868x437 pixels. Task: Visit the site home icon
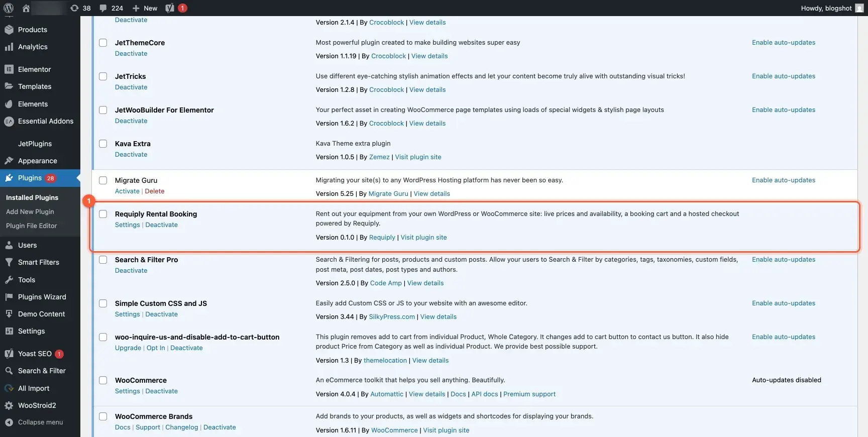(26, 8)
